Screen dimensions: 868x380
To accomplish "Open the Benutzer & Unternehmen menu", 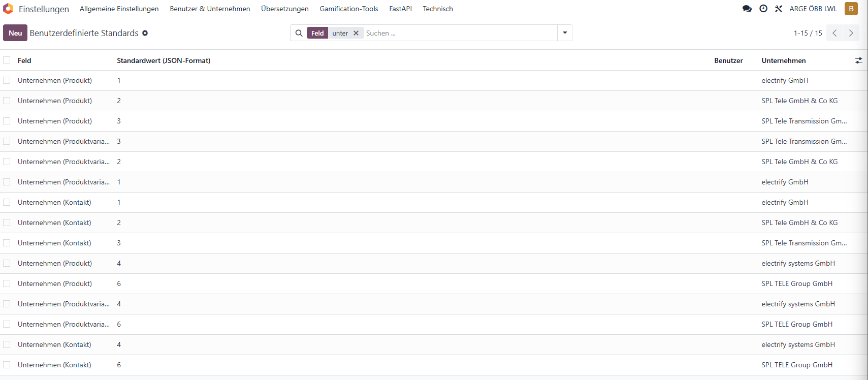I will 210,9.
